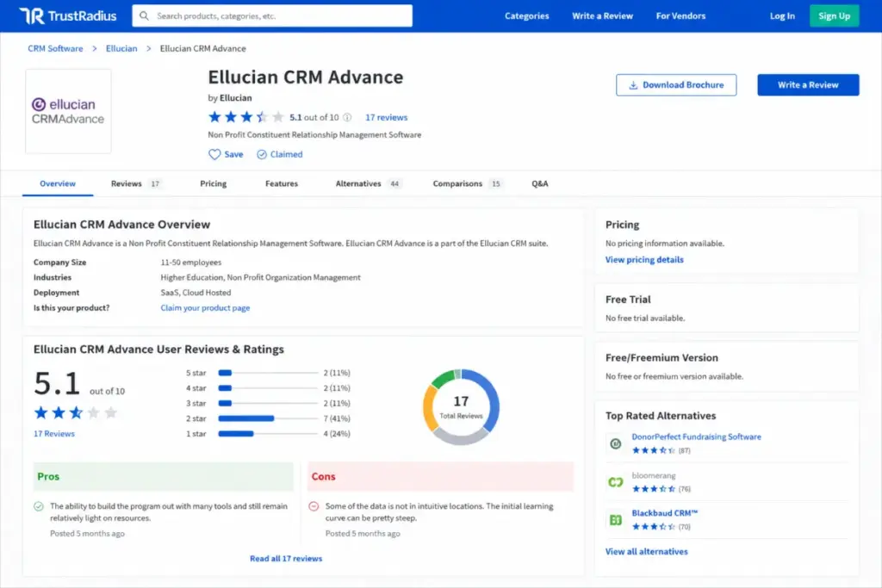The width and height of the screenshot is (882, 588).
Task: Open Blackbaud CRM alternative link
Action: [x=664, y=513]
